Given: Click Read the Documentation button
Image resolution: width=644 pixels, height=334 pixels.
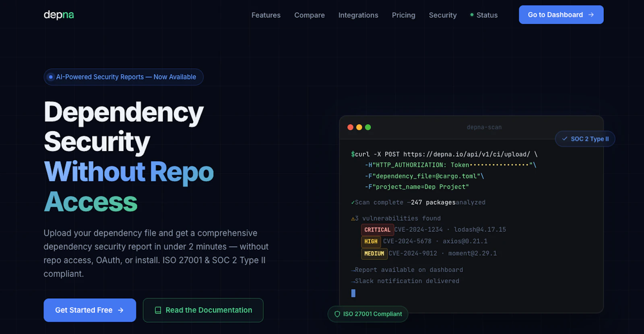Looking at the screenshot, I should pyautogui.click(x=203, y=310).
